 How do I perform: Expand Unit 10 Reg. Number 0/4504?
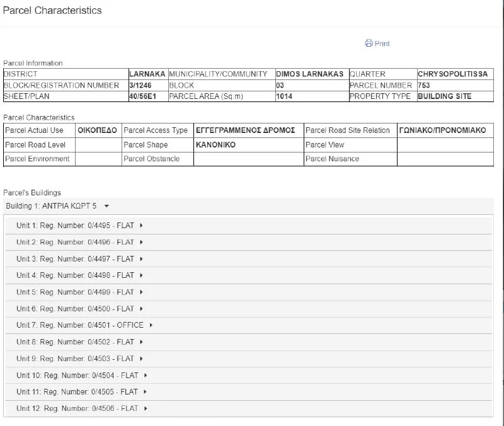(x=81, y=375)
